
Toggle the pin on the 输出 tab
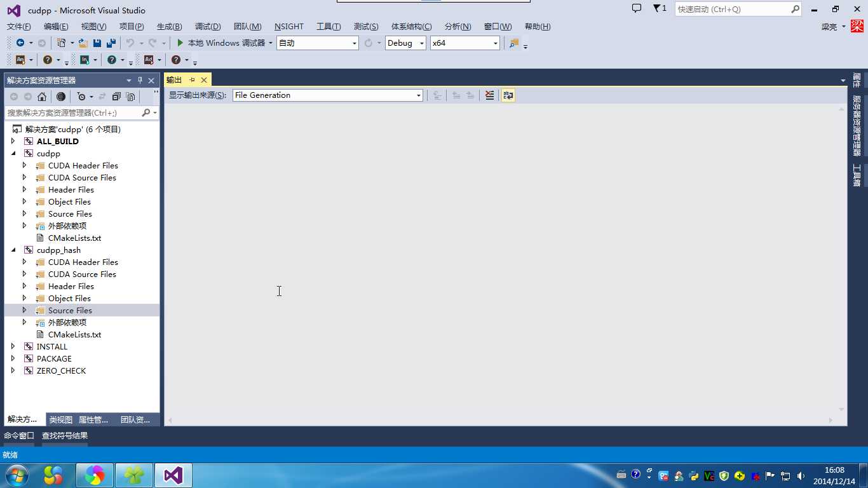192,79
